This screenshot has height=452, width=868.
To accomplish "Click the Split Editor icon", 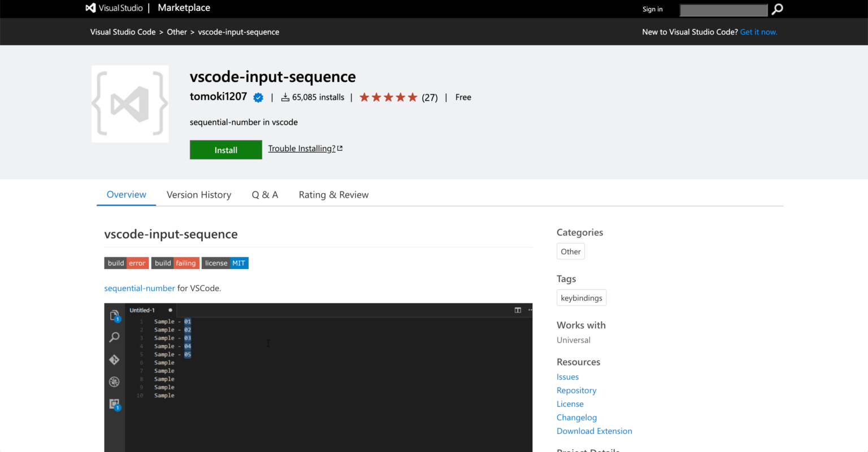I will click(x=518, y=310).
